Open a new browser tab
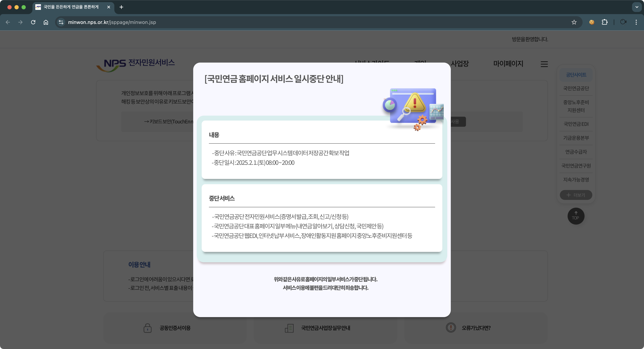 [x=121, y=7]
